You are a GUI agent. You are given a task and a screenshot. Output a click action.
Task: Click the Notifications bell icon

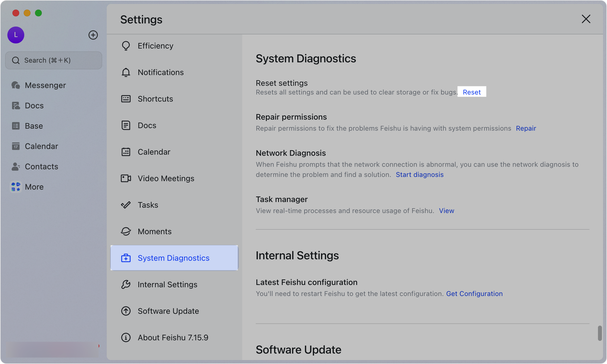click(126, 72)
